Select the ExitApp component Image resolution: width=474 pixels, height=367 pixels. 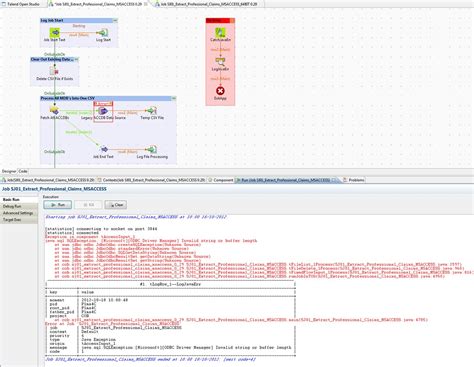coord(220,91)
